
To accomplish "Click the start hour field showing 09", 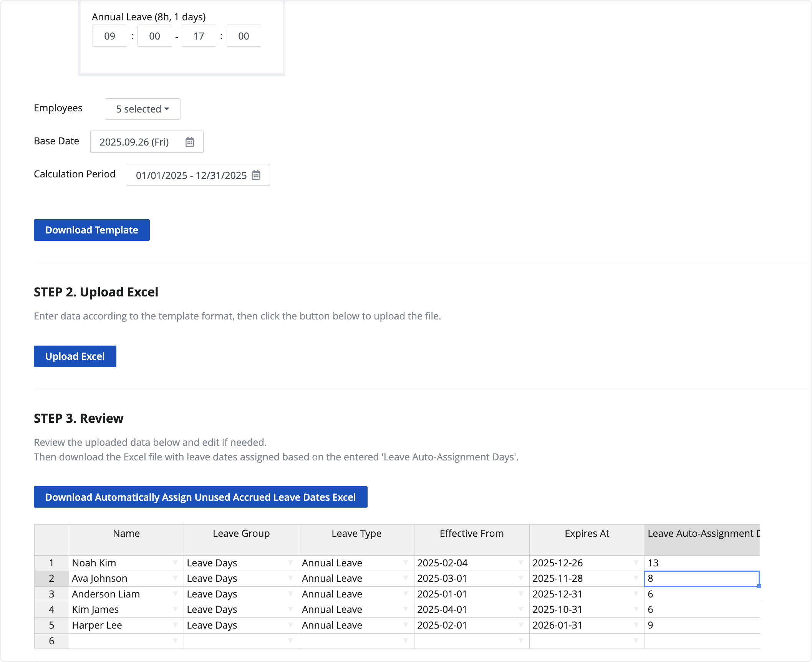I will coord(110,36).
